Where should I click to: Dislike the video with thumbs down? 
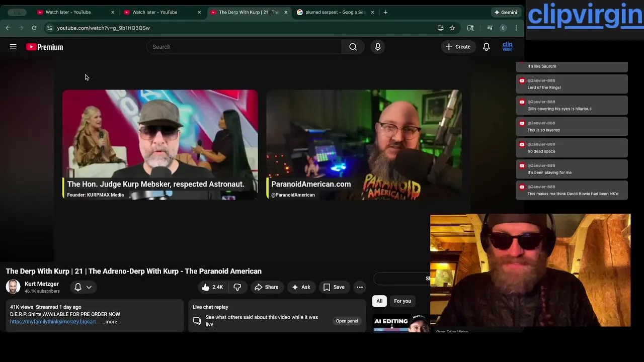coord(237,287)
